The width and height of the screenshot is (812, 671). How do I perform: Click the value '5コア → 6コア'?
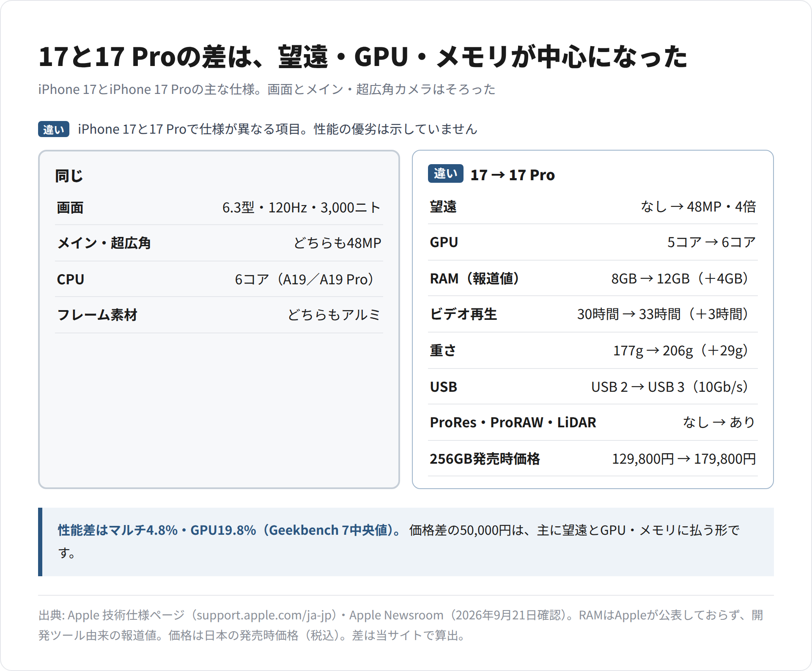coord(711,242)
